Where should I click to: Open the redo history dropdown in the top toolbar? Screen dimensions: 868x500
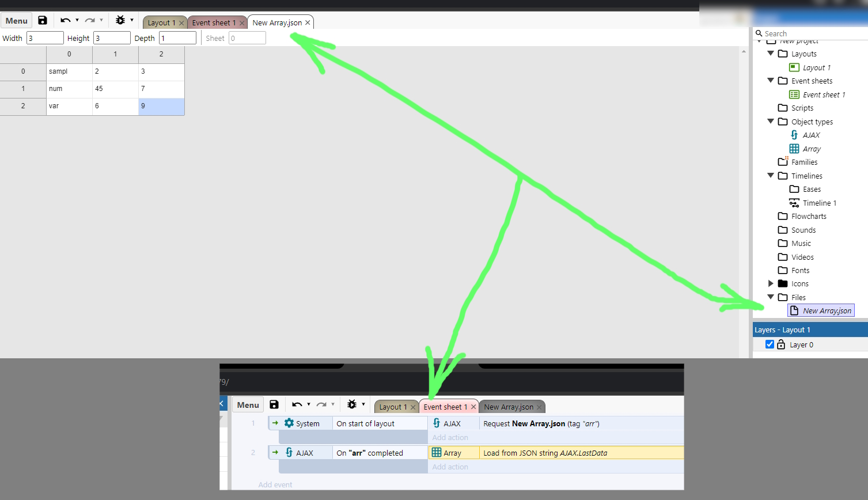[x=101, y=20]
